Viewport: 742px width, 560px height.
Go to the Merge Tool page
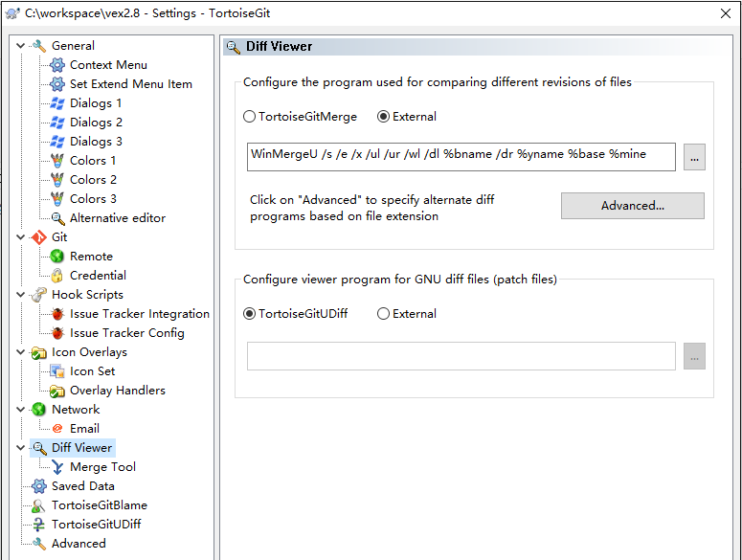click(x=102, y=467)
